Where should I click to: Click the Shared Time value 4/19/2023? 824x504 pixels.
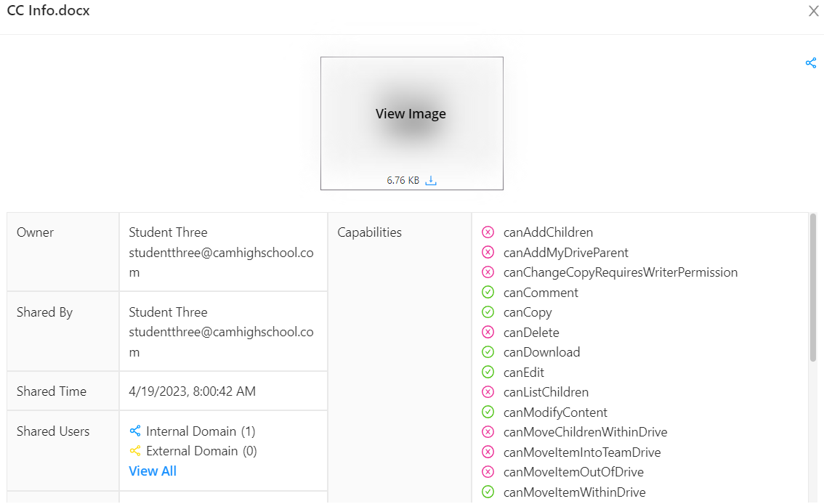coord(192,391)
